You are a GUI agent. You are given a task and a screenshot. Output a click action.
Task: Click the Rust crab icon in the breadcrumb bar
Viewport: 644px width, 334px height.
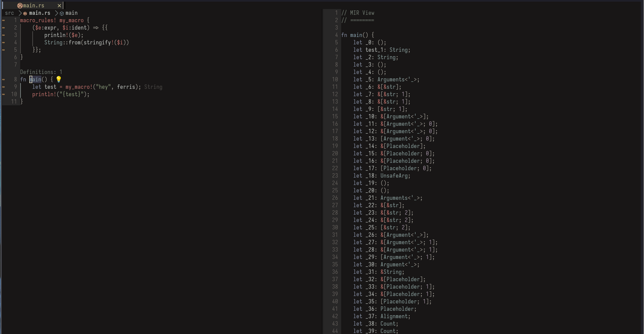tap(25, 13)
